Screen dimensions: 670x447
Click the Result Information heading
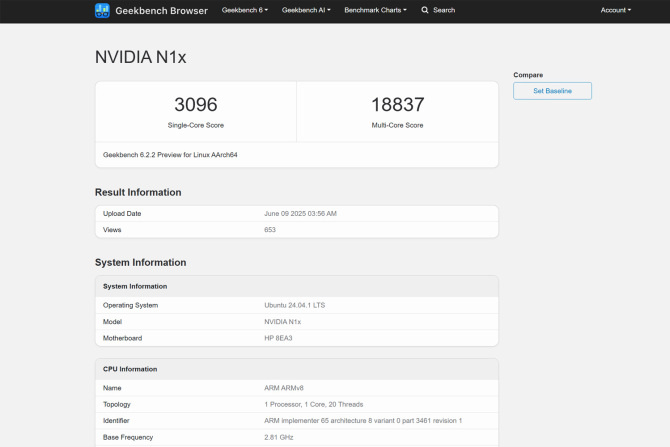(x=138, y=192)
